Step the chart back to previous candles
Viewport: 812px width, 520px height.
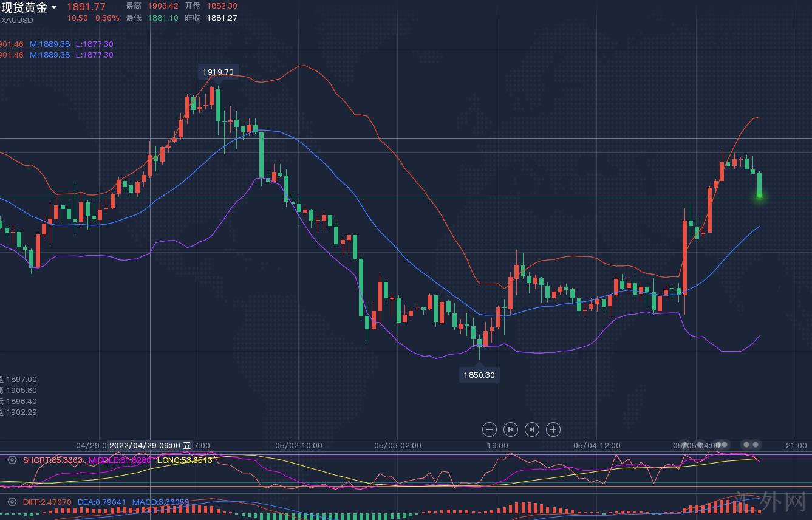(510, 429)
